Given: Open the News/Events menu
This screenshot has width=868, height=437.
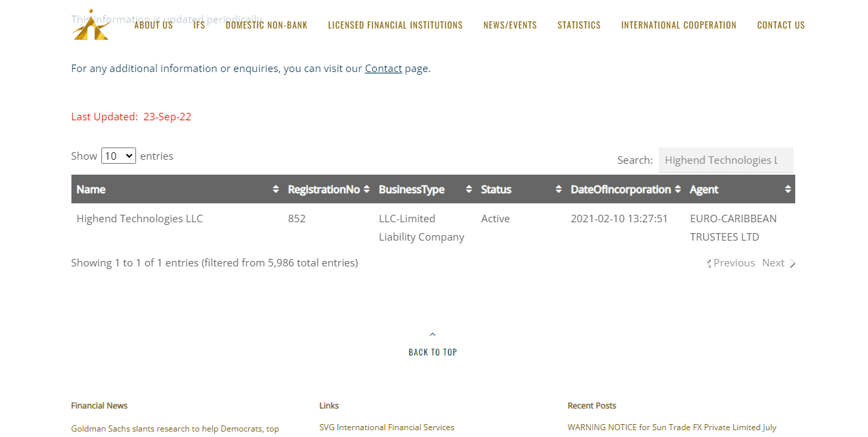Looking at the screenshot, I should coord(510,25).
